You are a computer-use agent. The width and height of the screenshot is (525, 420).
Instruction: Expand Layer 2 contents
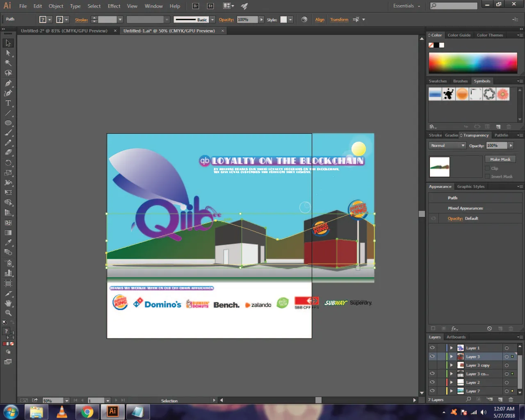tap(452, 382)
